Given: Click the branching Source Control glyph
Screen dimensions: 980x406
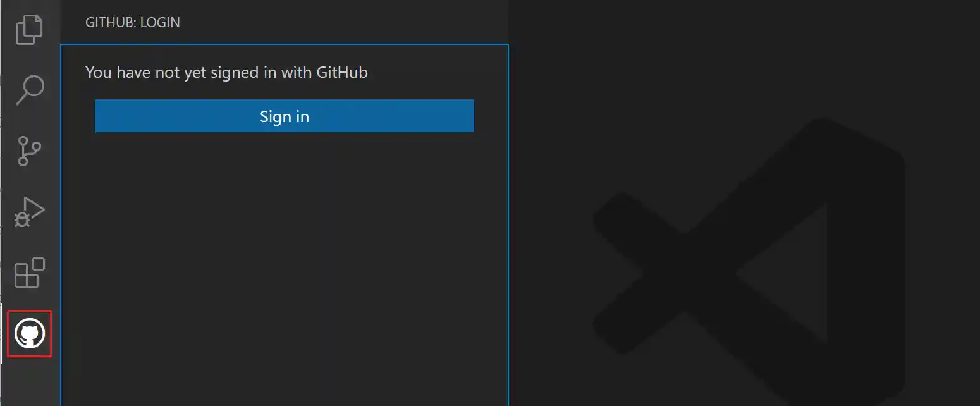Looking at the screenshot, I should [x=29, y=151].
